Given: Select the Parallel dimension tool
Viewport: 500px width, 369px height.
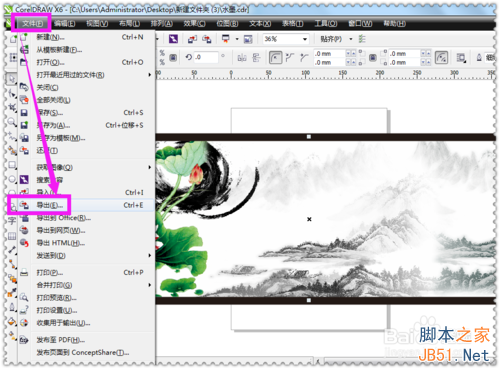Looking at the screenshot, I should pos(12,250).
